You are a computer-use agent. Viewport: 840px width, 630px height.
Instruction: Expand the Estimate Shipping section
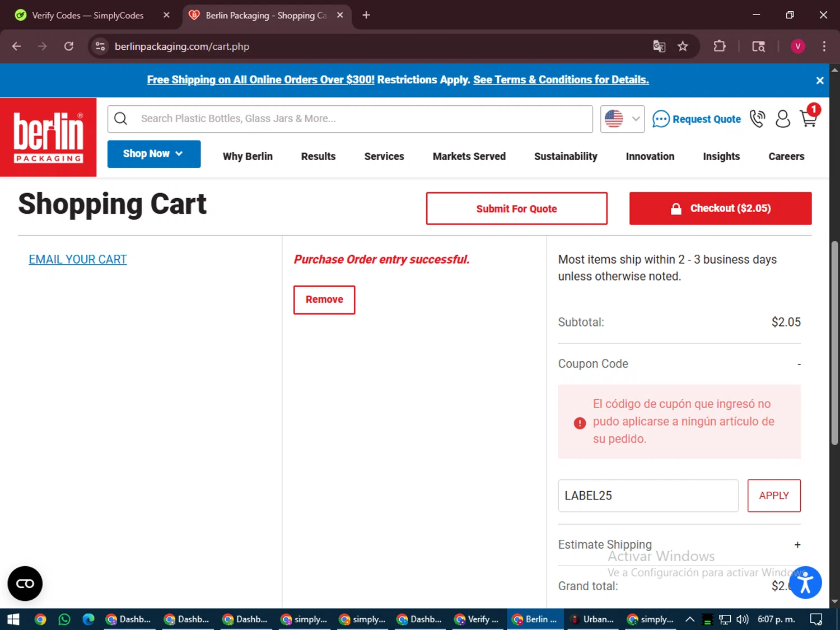[797, 545]
